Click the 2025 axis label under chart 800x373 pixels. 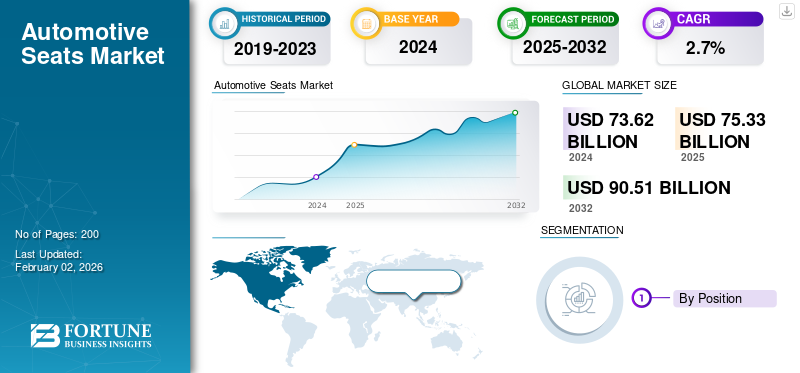tap(355, 205)
